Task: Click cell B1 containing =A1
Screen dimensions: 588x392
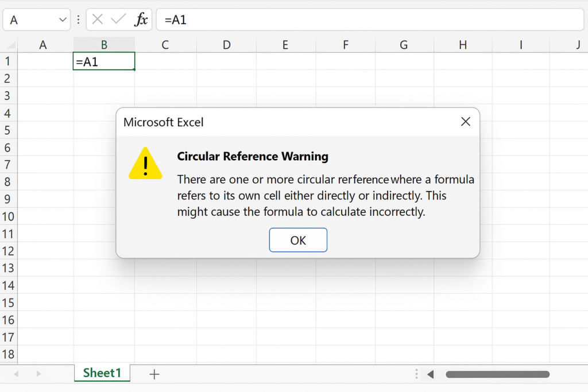Action: 104,61
